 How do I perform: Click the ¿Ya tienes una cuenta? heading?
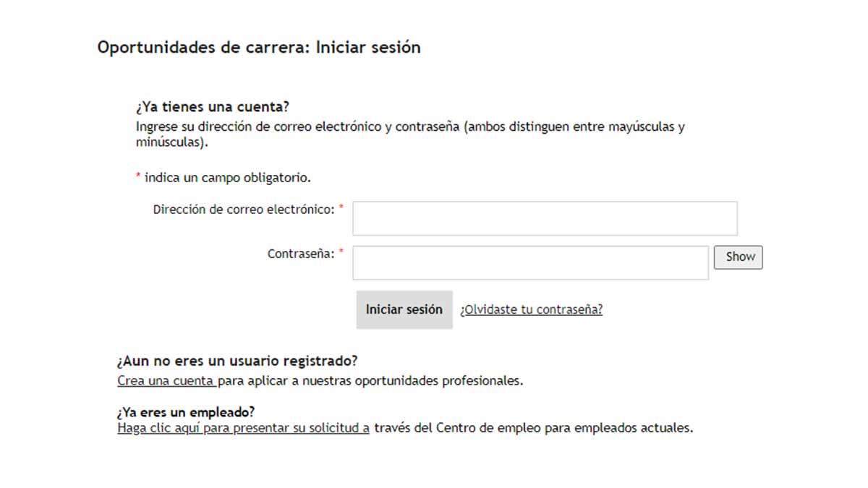[212, 107]
